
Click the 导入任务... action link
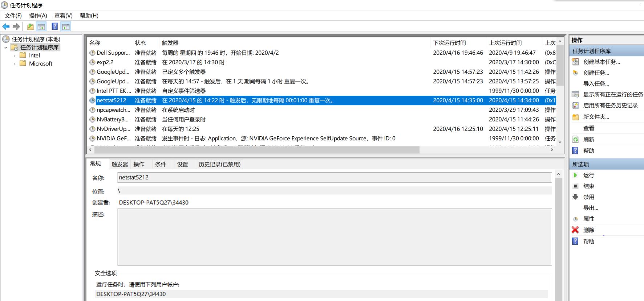click(596, 83)
